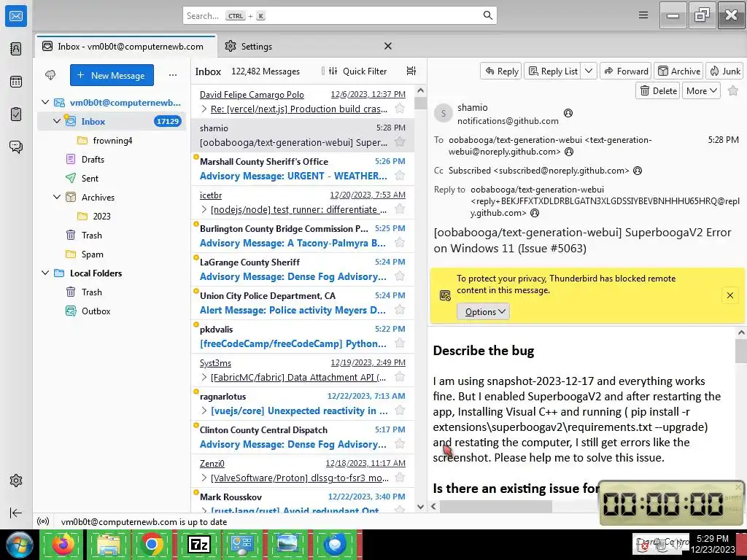
Task: Click contact icon beside the To address
Action: [569, 152]
